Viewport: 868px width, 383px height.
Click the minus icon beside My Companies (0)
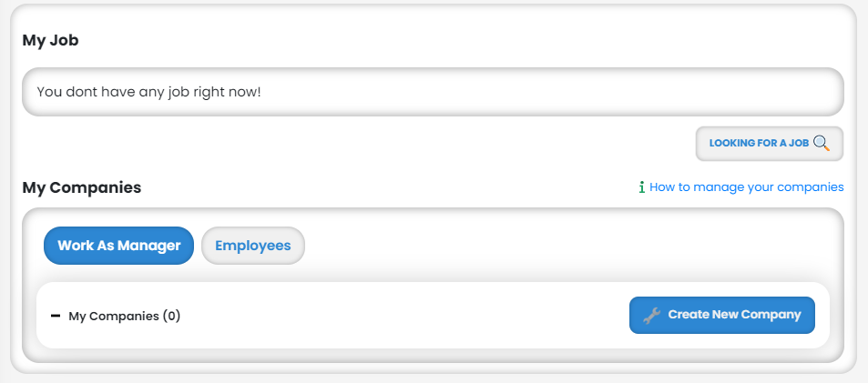tap(56, 316)
